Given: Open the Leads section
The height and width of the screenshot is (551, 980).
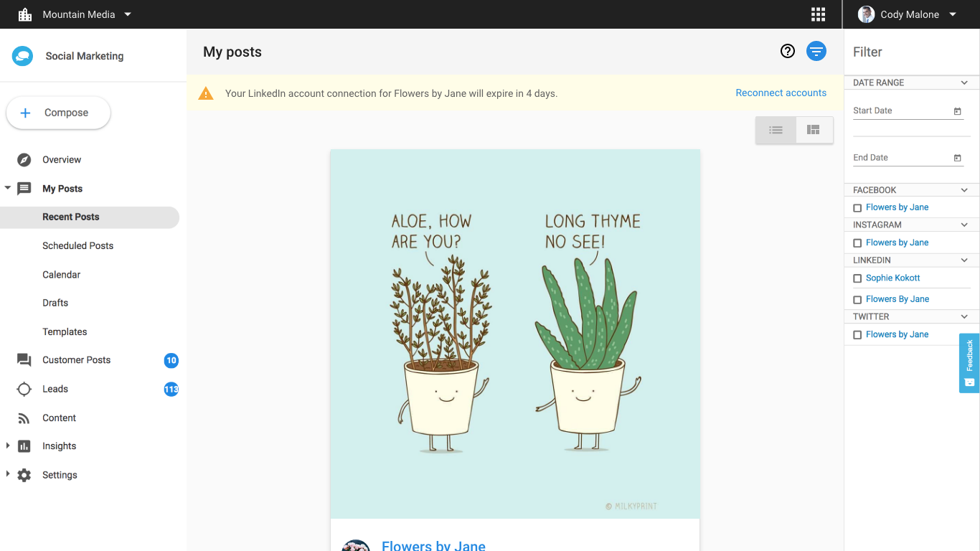Looking at the screenshot, I should coord(55,389).
